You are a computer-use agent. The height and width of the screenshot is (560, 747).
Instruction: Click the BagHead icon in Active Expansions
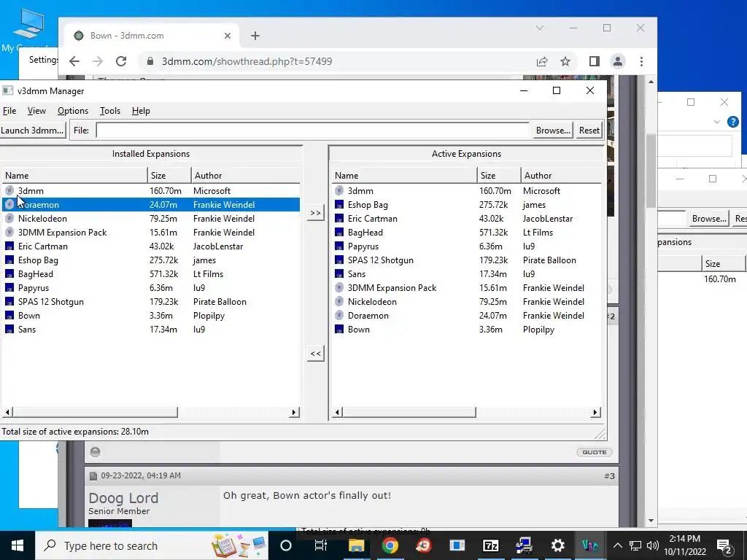[339, 233]
